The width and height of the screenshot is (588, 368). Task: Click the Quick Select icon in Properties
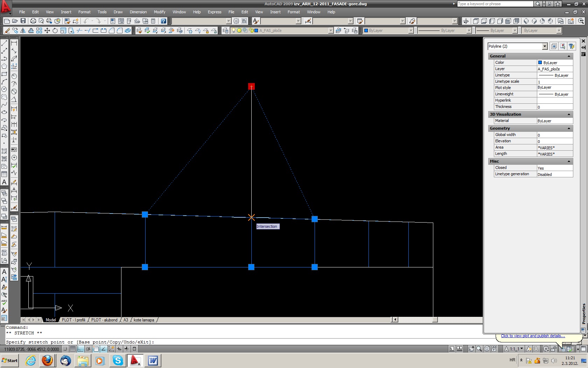click(572, 46)
